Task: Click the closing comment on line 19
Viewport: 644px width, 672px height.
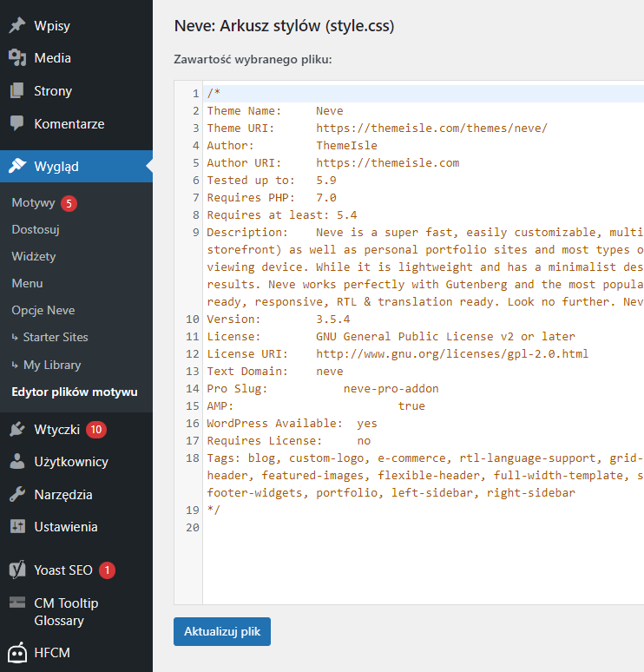Action: coord(214,510)
